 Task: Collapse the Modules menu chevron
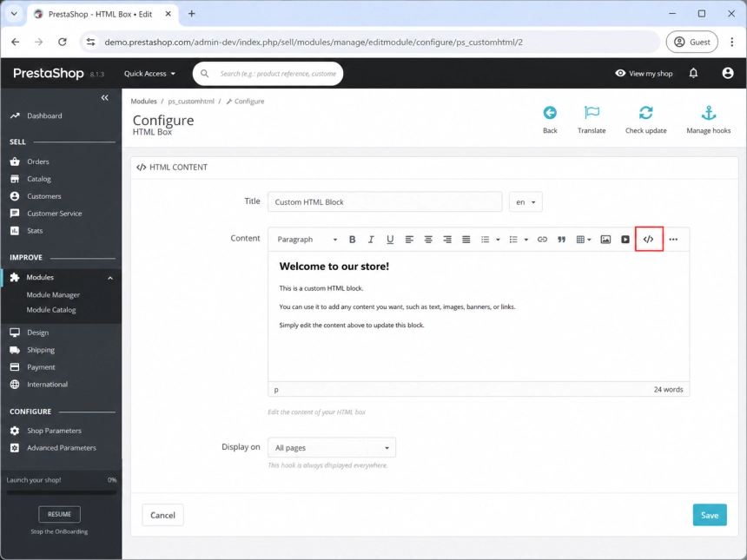click(110, 278)
